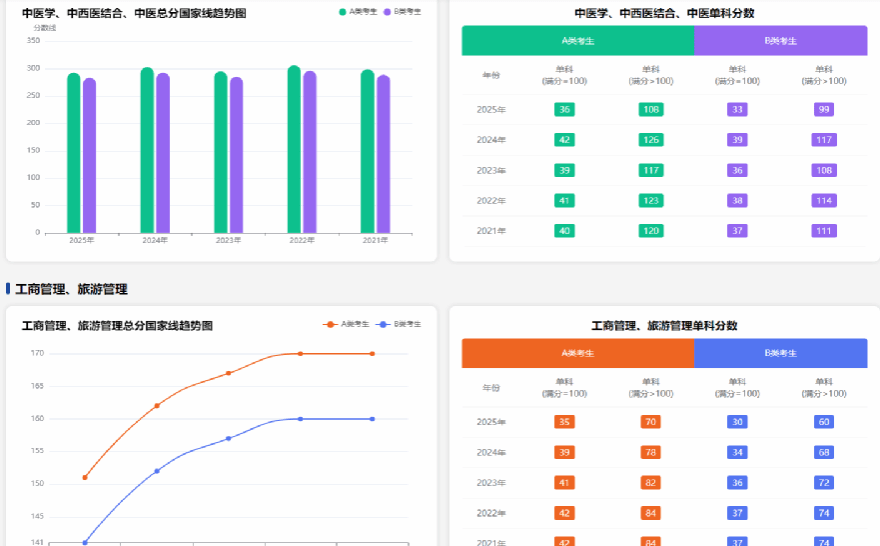Viewport: 880px width, 546px height.
Task: Click orange line data point at 151
Action: 85,477
